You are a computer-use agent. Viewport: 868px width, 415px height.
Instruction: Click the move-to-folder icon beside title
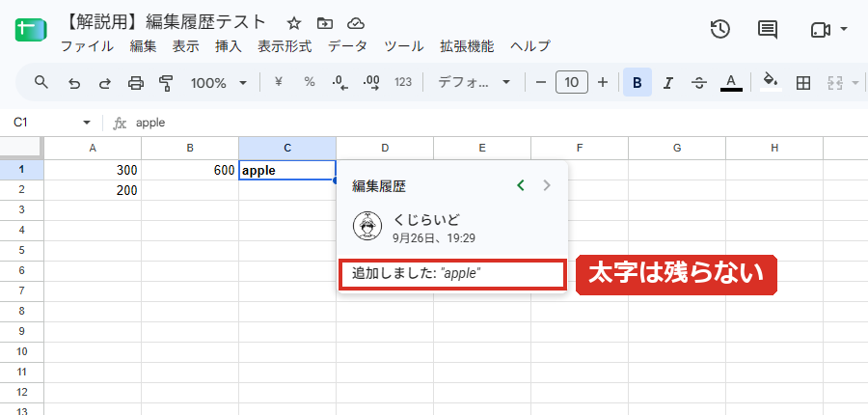(325, 23)
